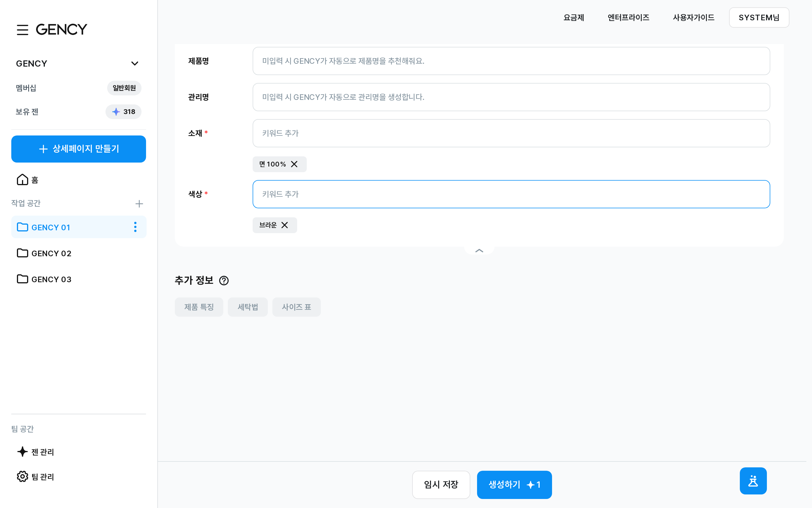Click the 상세페이지 만들기 button
812x508 pixels.
coord(78,149)
